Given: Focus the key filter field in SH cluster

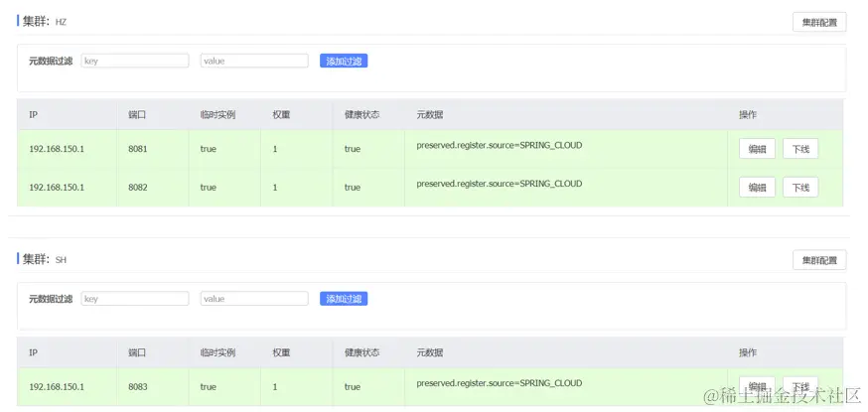Looking at the screenshot, I should 135,298.
